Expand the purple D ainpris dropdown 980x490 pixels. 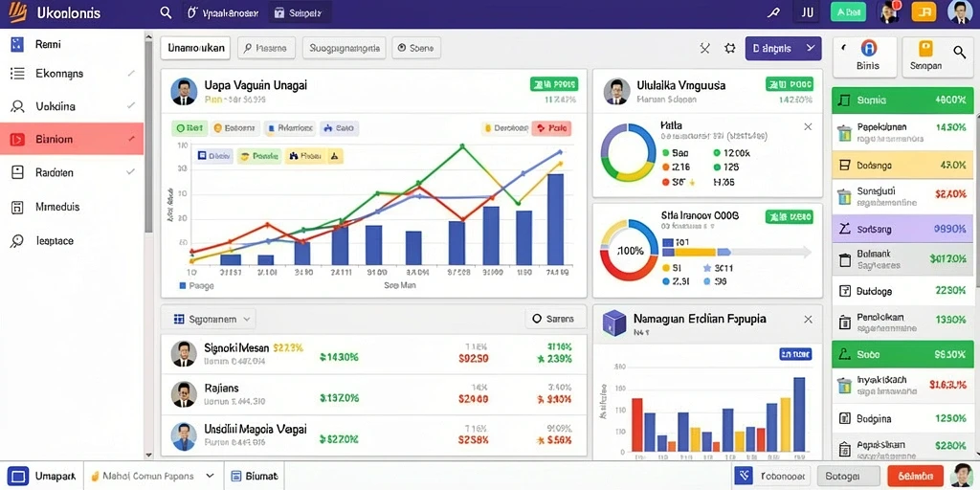(783, 48)
